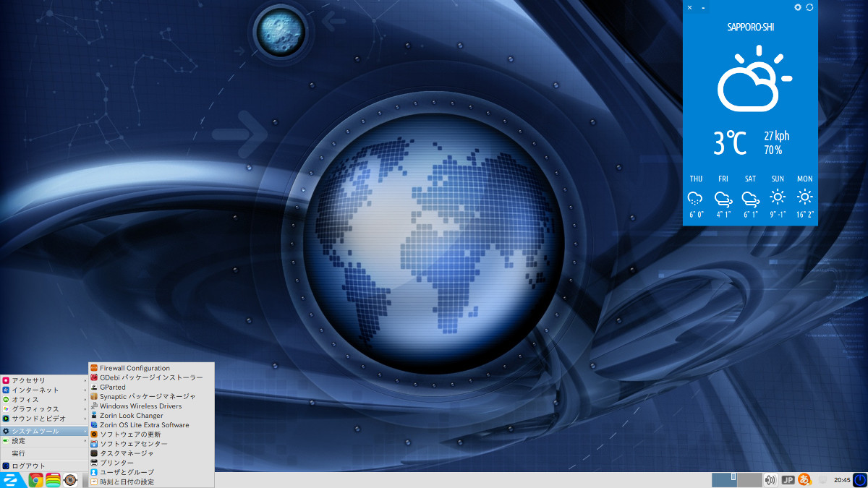Click the 70 % humidity value
The height and width of the screenshot is (488, 868).
point(773,150)
